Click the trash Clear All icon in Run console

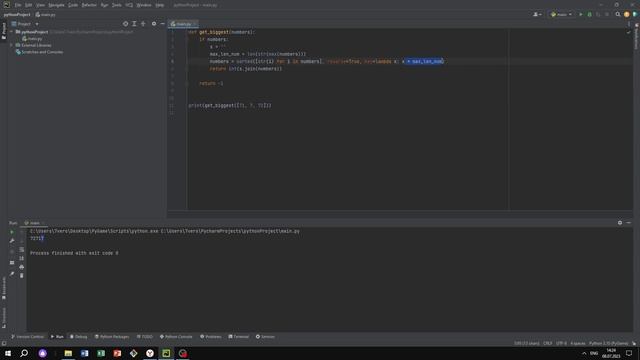click(x=22, y=276)
